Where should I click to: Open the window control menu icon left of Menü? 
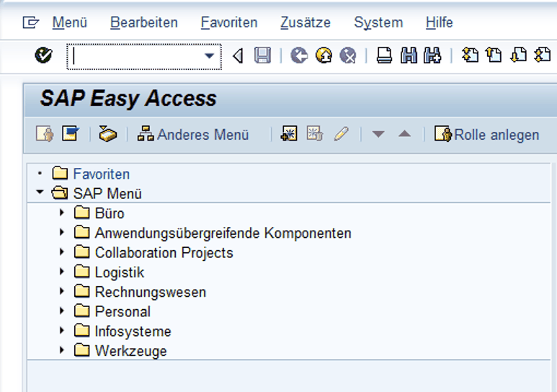coord(30,23)
